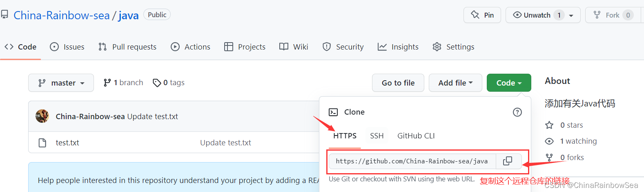Click the test.txt file icon

coord(42,142)
